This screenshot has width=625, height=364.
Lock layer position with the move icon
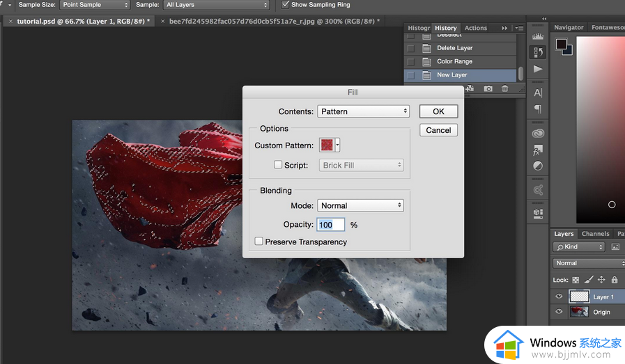point(601,280)
